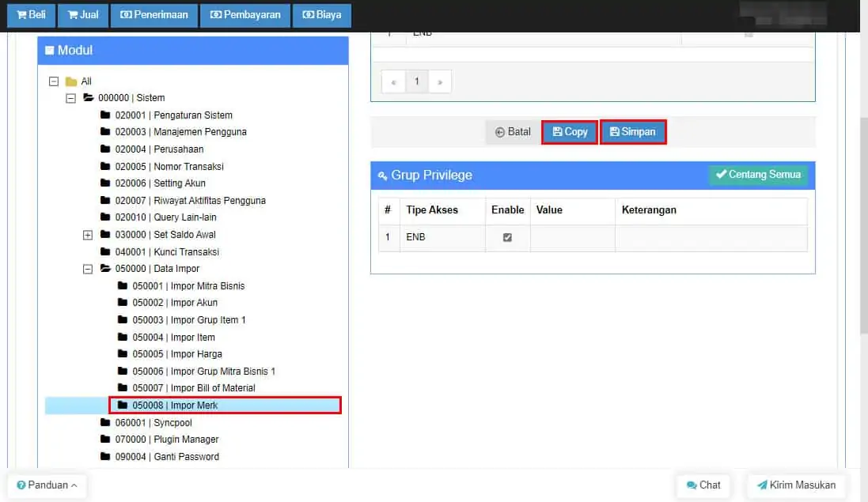Click folder icon of 020004 Perusahaan
Image resolution: width=868 pixels, height=502 pixels.
(x=105, y=149)
